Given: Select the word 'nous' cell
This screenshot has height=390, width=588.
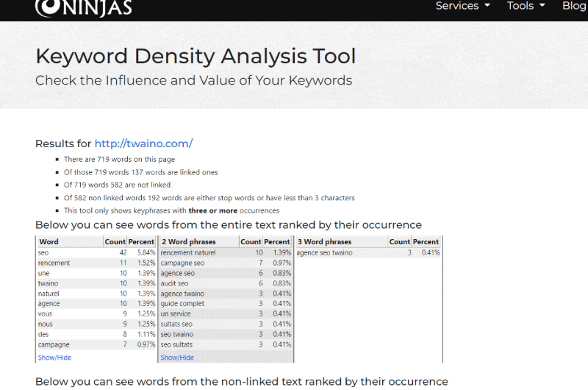Looking at the screenshot, I should (46, 324).
